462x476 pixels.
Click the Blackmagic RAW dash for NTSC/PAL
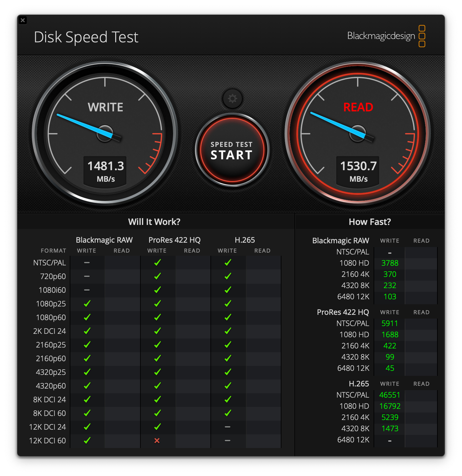click(x=87, y=263)
